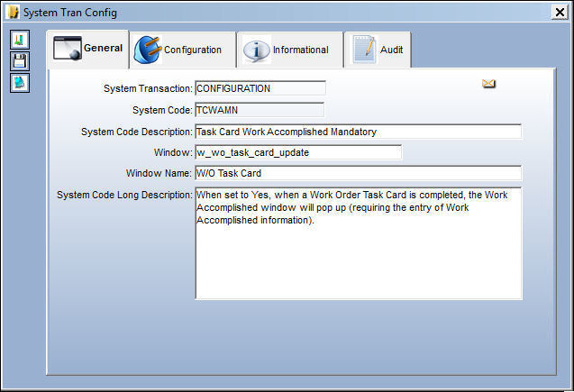Click the envelope mail icon

[488, 84]
